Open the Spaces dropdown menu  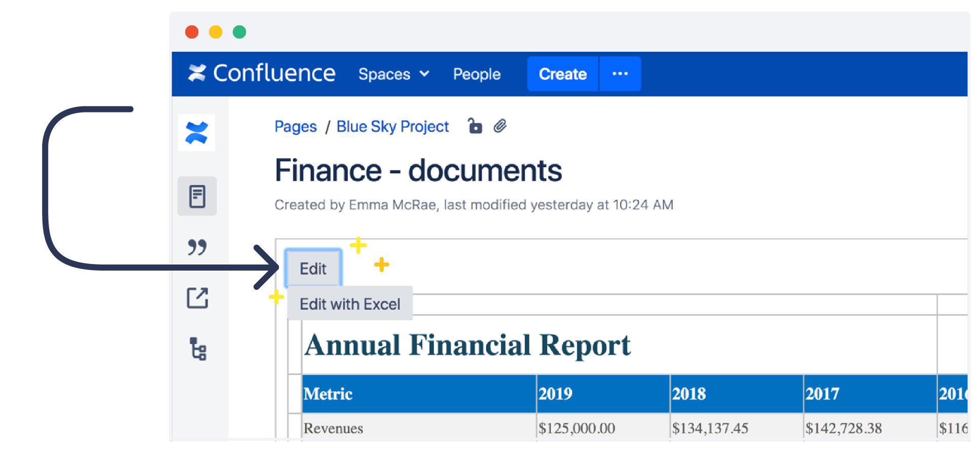(x=394, y=74)
